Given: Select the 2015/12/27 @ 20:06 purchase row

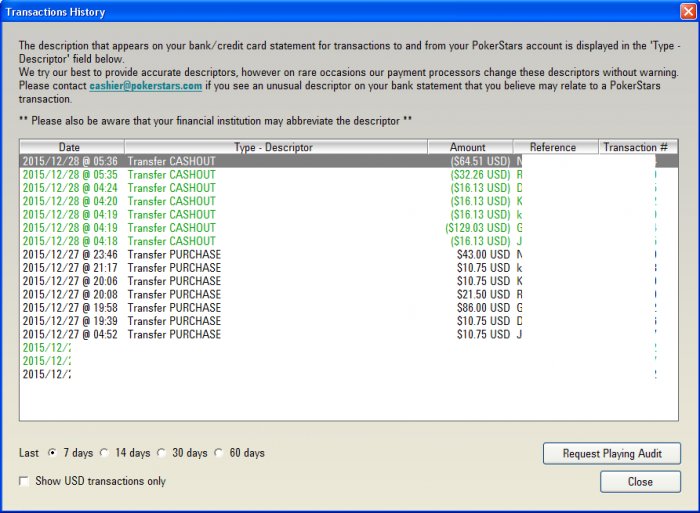Looking at the screenshot, I should click(x=349, y=281).
